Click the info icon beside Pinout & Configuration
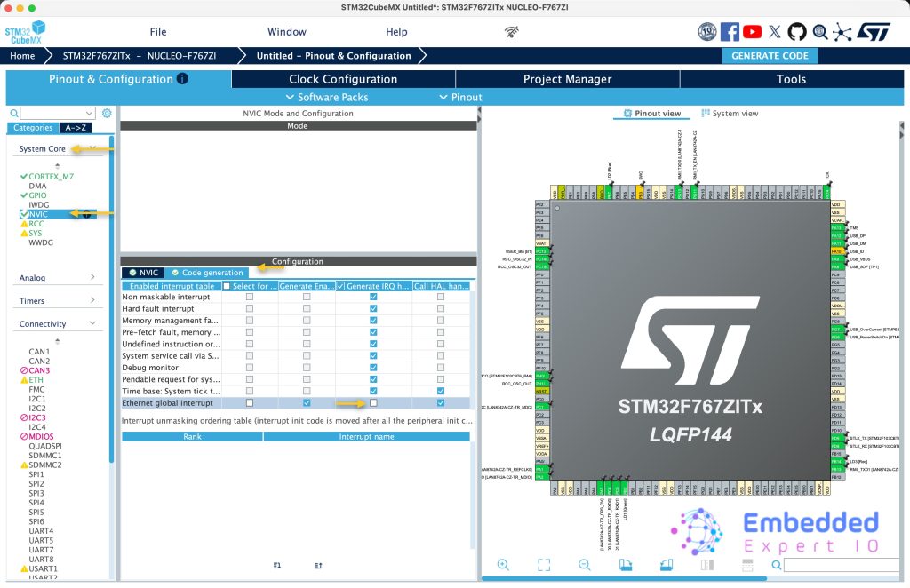 pos(182,79)
